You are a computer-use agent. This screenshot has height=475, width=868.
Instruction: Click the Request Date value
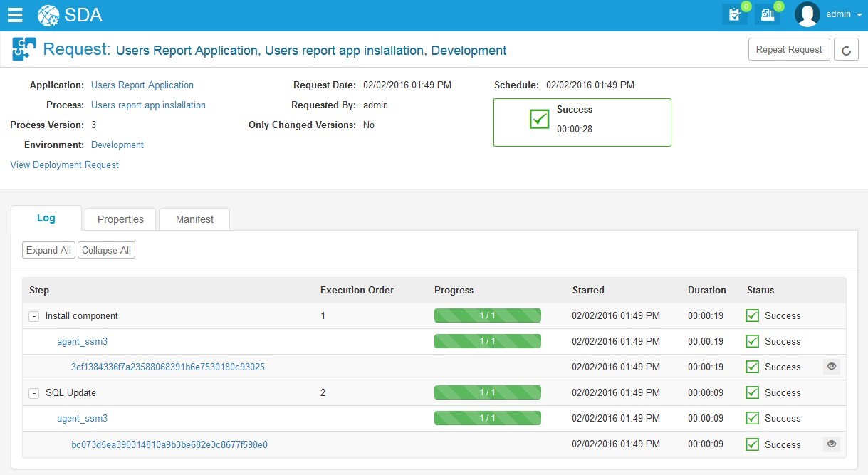click(407, 85)
